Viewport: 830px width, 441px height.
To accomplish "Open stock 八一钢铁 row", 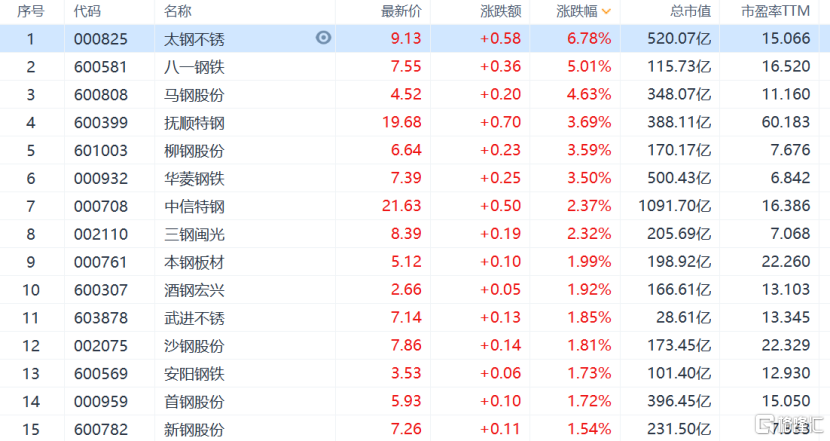I will tap(415, 67).
